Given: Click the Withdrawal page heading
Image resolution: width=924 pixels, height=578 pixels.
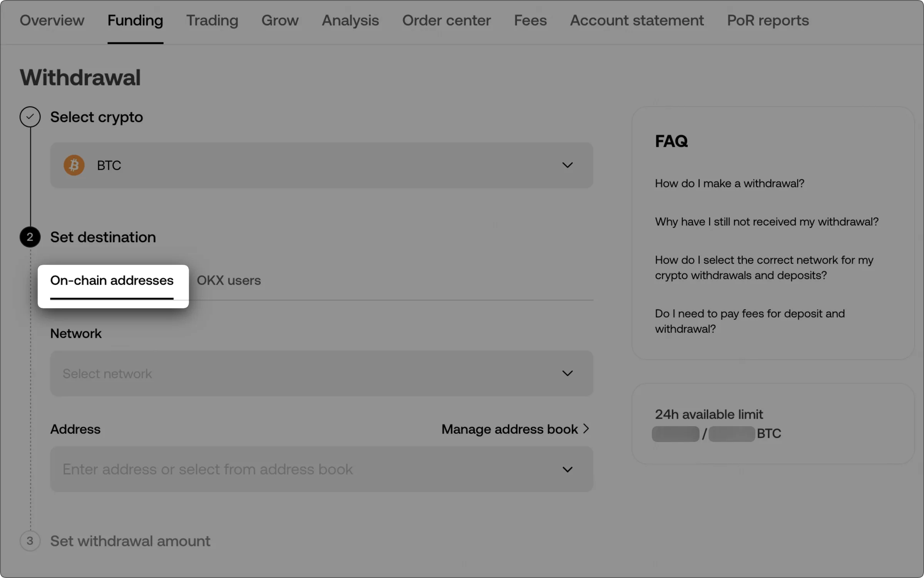Looking at the screenshot, I should [x=80, y=77].
